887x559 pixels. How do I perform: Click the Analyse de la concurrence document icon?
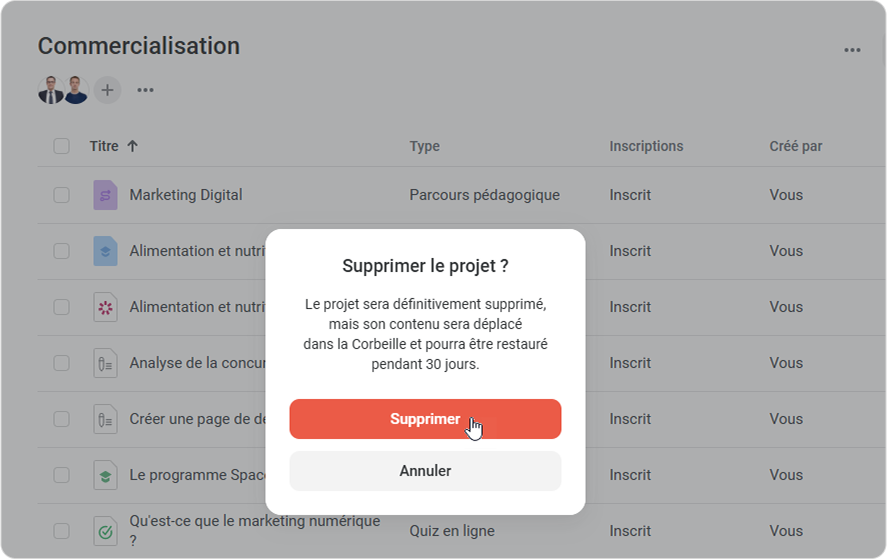coord(105,363)
